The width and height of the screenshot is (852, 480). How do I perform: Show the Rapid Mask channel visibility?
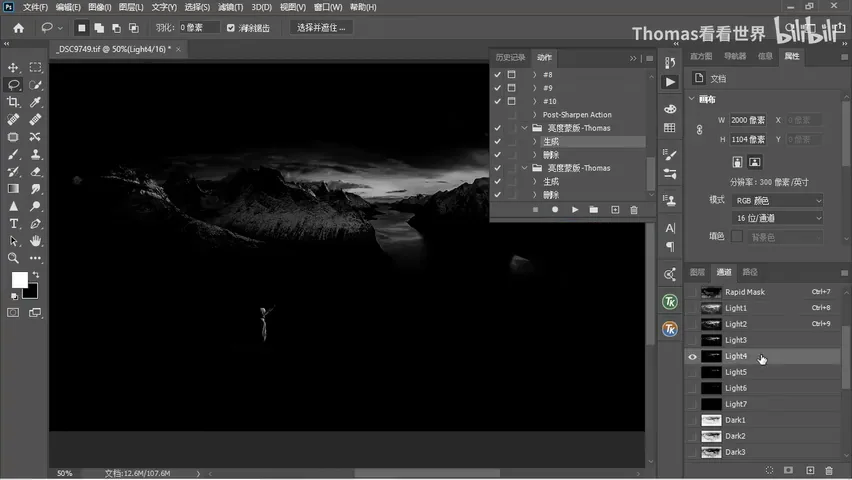(x=692, y=292)
